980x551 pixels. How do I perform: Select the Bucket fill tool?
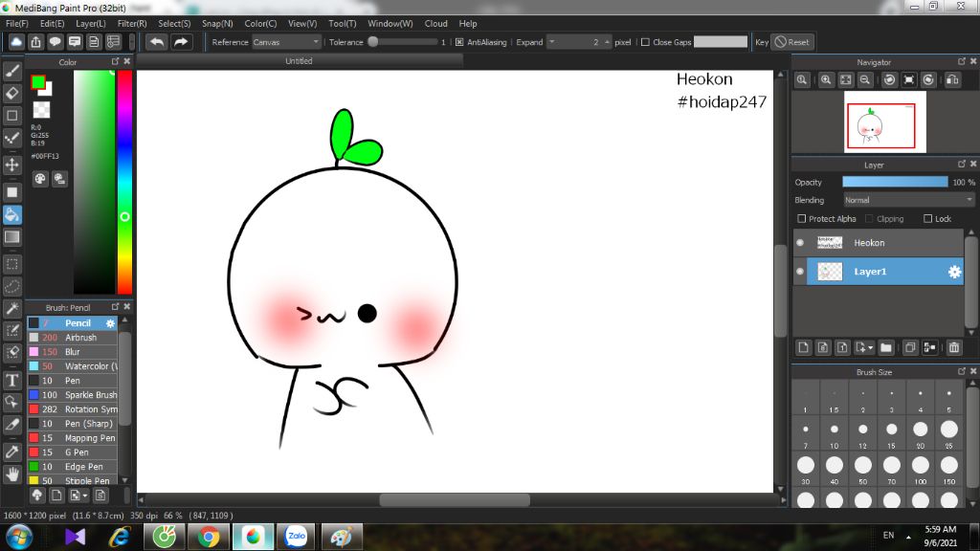[x=11, y=215]
